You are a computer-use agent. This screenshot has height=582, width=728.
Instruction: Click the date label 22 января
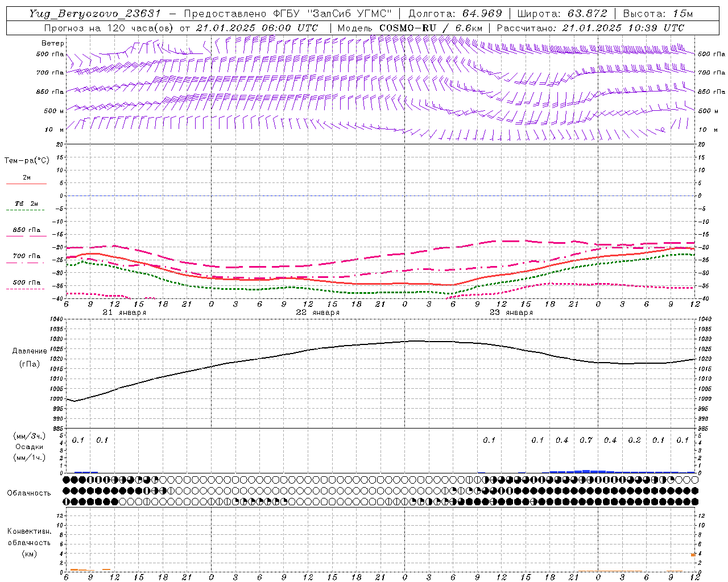317,313
